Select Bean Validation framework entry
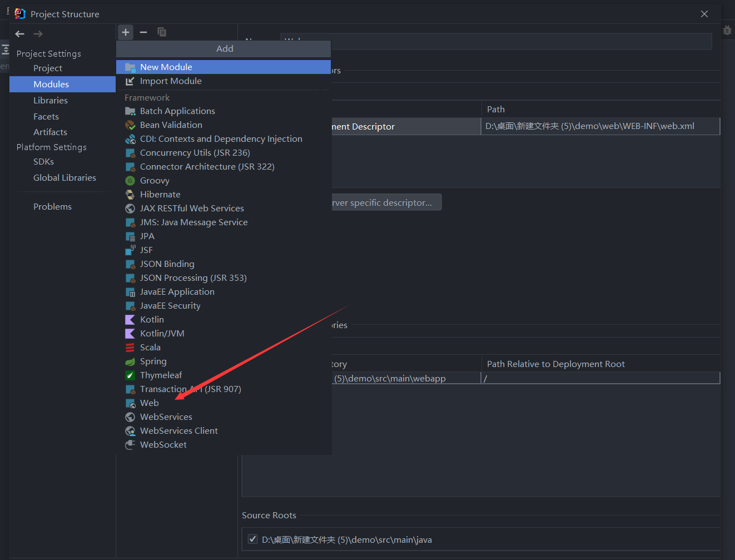Image resolution: width=735 pixels, height=560 pixels. [224, 125]
